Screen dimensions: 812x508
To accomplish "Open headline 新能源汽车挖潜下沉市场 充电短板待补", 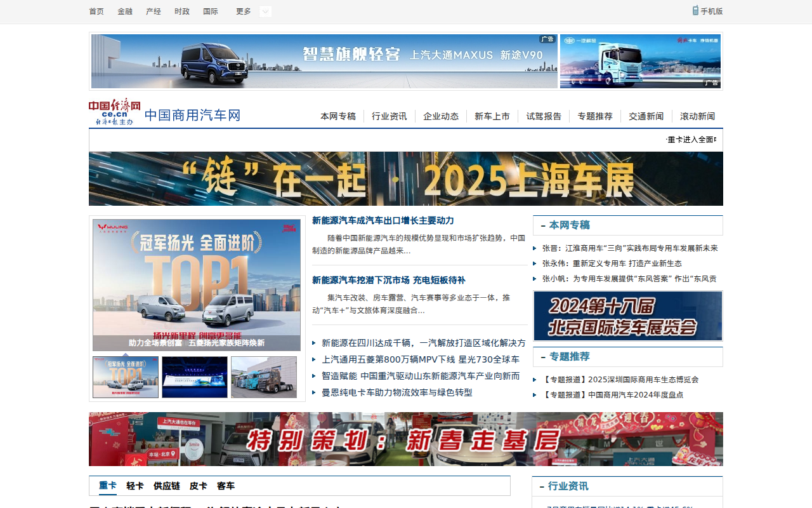I will [389, 280].
